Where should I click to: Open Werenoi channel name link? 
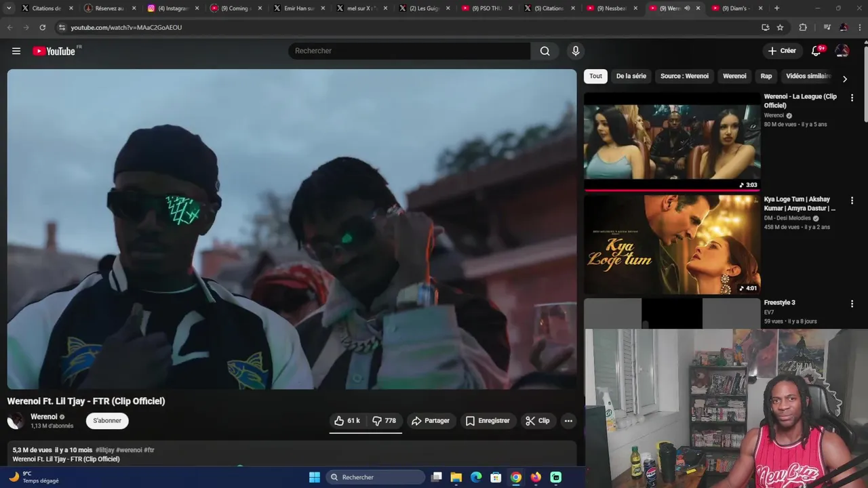pyautogui.click(x=44, y=417)
